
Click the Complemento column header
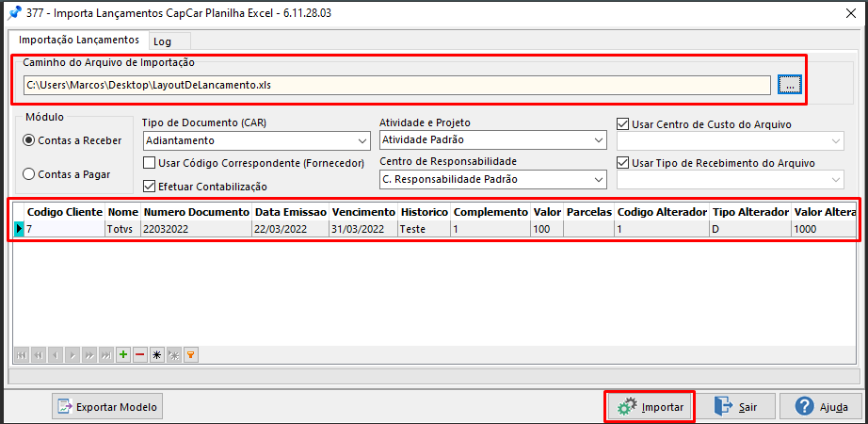click(491, 212)
